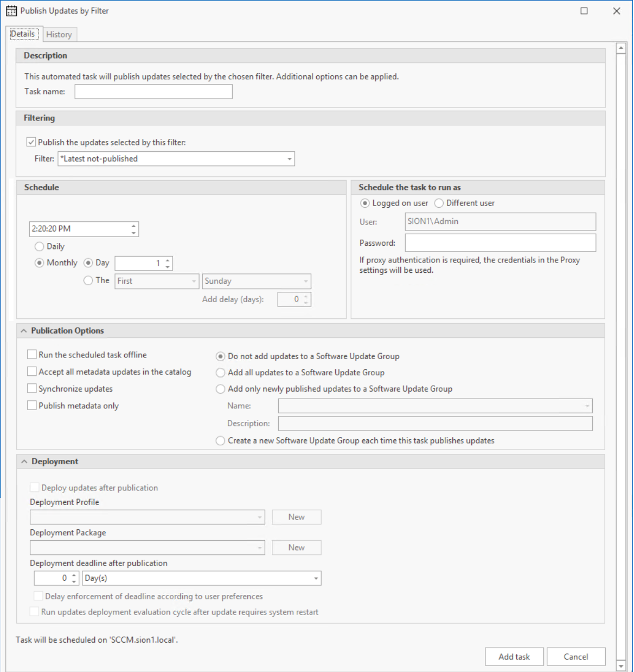Increase the schedule time with up arrow
The height and width of the screenshot is (672, 634).
point(133,226)
